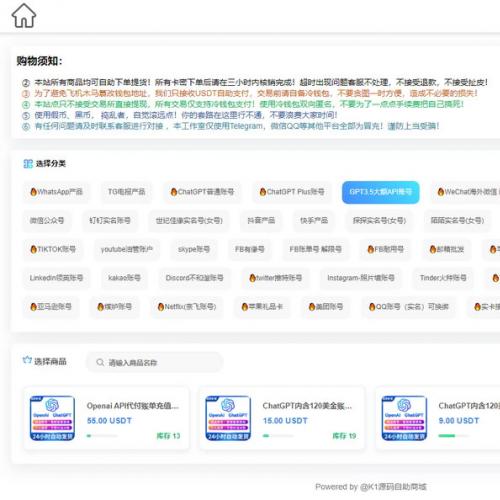500x500 pixels.
Task: Open the QQ账号（实名）可换绑 category
Action: click(409, 306)
